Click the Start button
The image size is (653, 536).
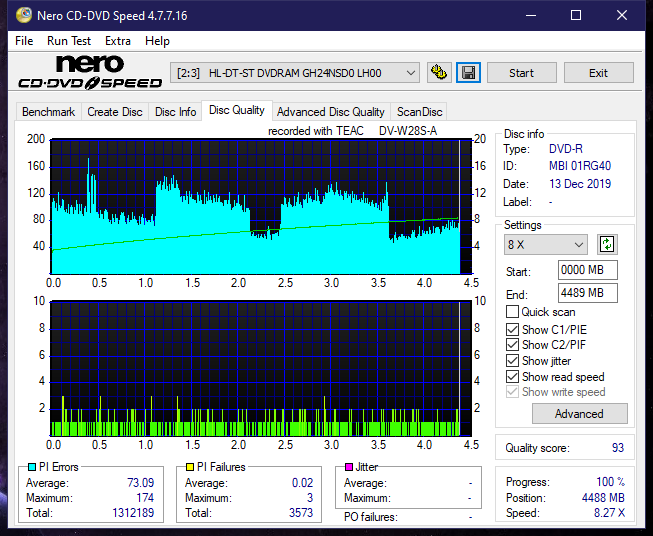[521, 73]
